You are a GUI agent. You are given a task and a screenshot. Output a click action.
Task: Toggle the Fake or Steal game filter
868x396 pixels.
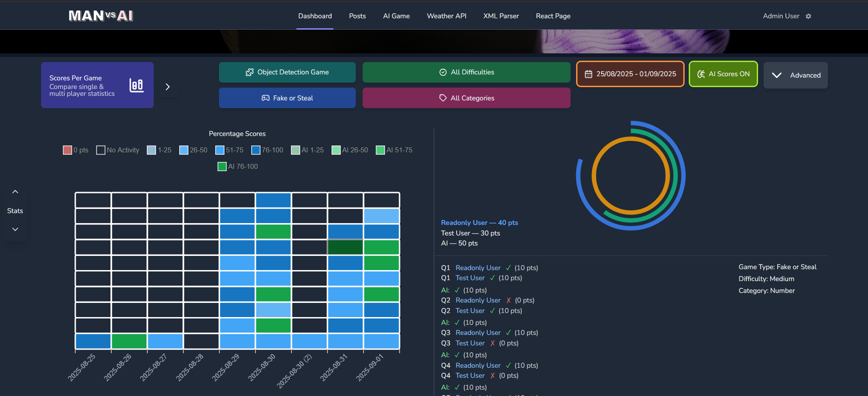tap(287, 98)
